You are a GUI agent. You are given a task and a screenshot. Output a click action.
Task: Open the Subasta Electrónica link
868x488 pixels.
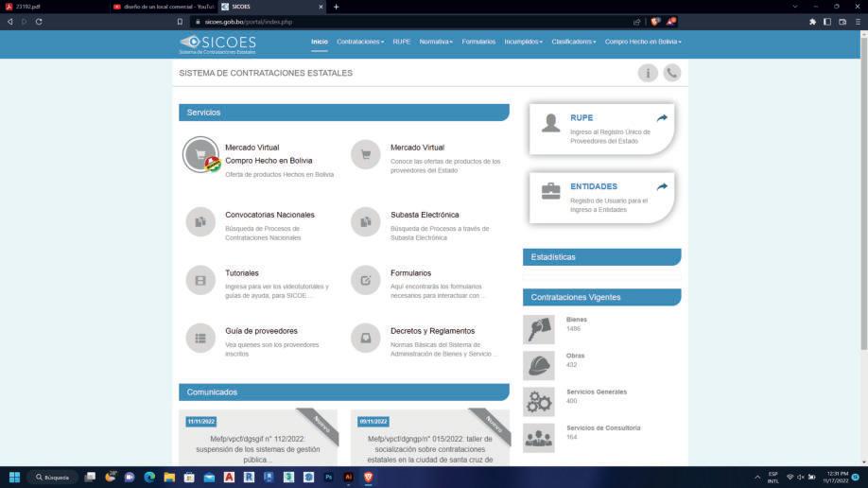pos(425,215)
